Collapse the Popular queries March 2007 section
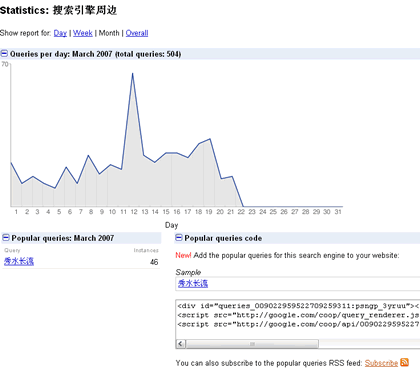The image size is (420, 371). click(x=6, y=238)
